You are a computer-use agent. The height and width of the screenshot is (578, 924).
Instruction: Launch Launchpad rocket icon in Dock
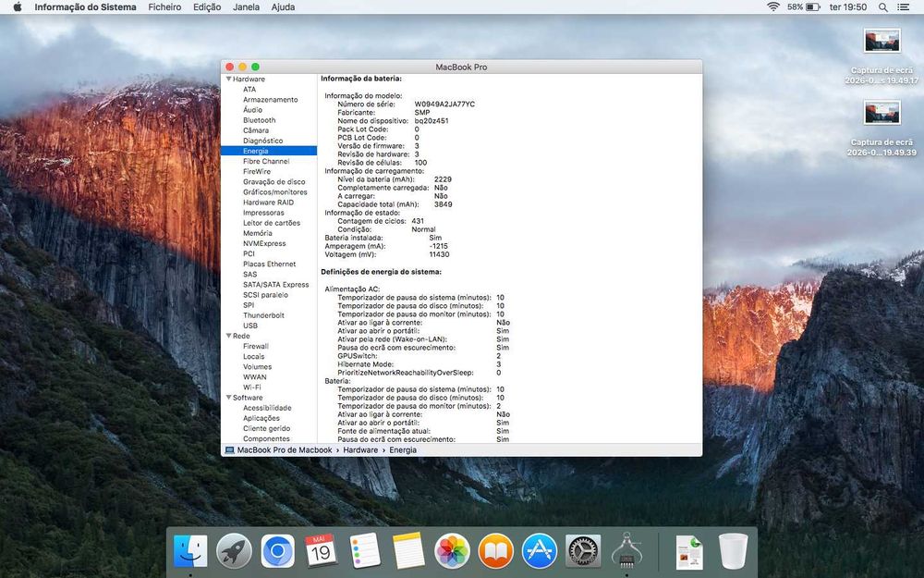(x=234, y=551)
